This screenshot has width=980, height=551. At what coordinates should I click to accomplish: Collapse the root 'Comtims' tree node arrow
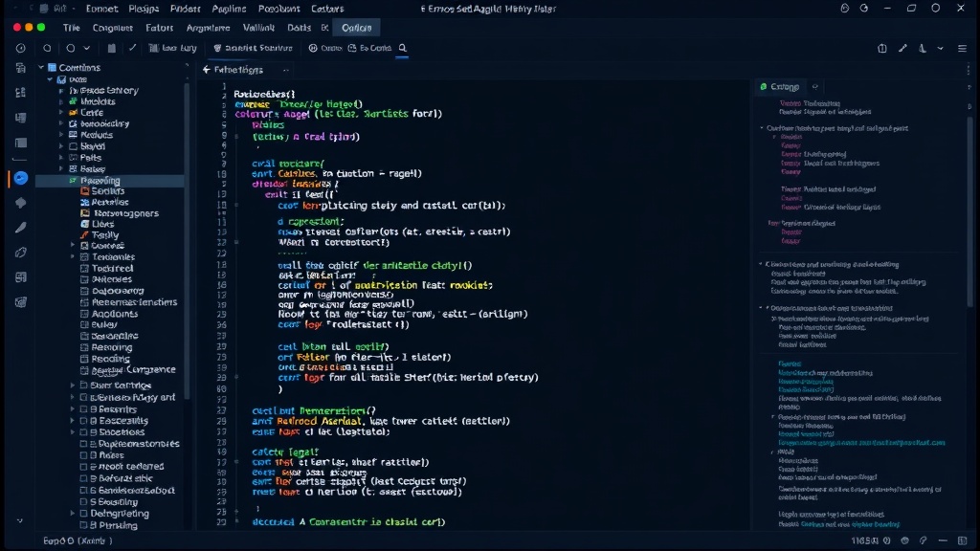point(41,68)
